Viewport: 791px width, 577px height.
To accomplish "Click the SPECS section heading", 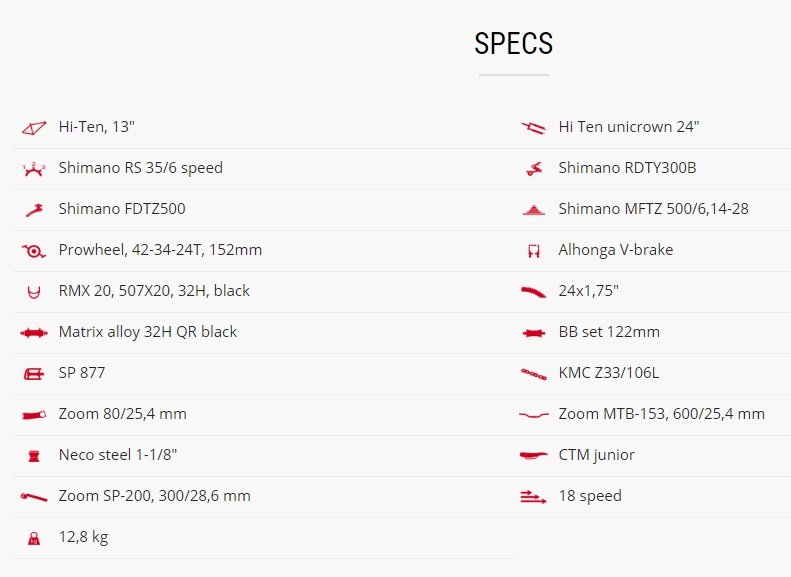I will coord(514,43).
